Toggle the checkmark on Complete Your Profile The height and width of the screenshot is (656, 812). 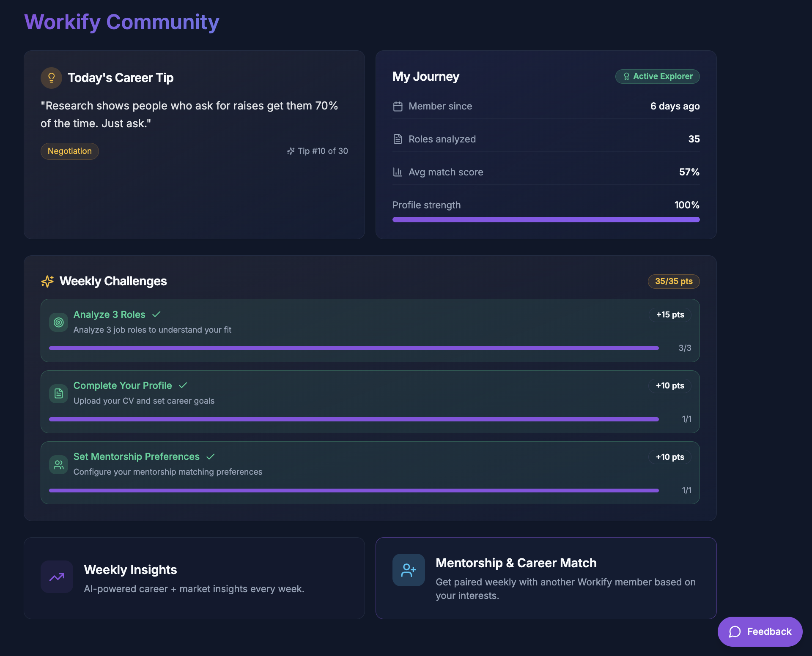183,385
